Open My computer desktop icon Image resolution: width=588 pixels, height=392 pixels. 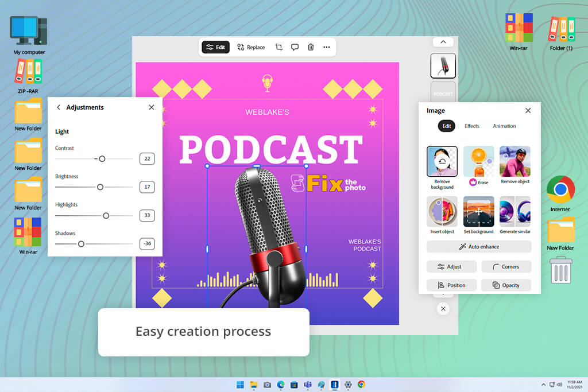[x=29, y=36]
